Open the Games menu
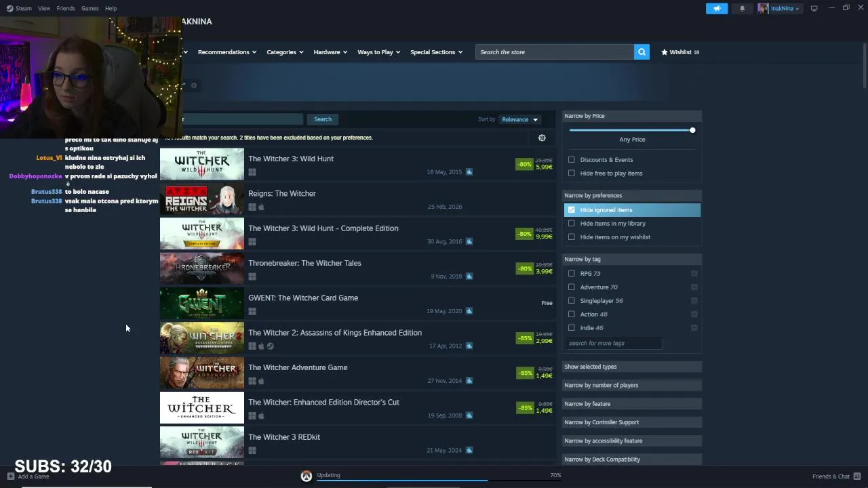 coord(90,8)
